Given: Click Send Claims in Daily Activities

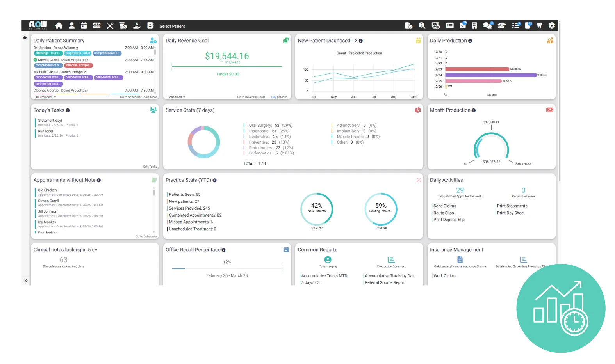Looking at the screenshot, I should click(444, 206).
